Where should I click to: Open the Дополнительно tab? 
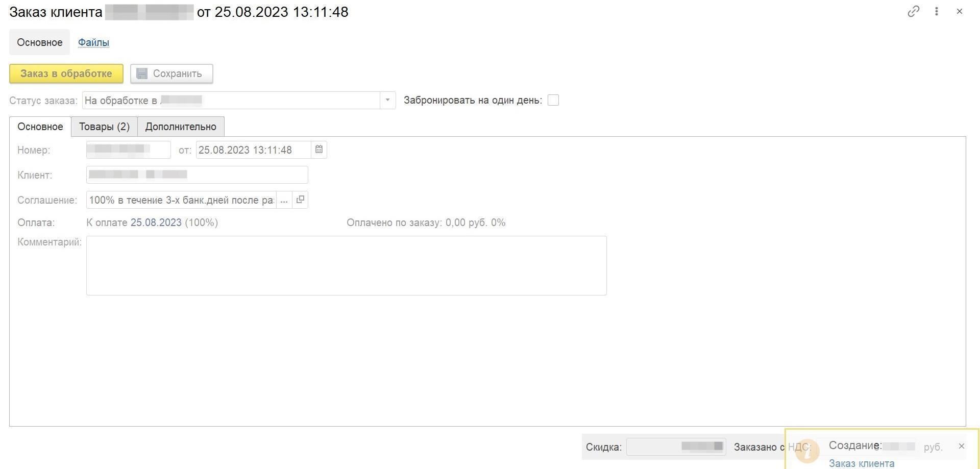[x=181, y=127]
